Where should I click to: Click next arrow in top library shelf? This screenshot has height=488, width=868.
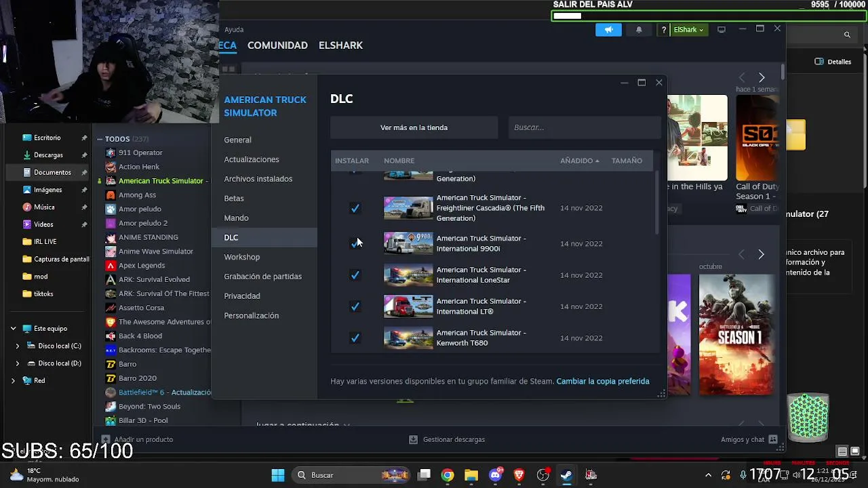click(x=762, y=77)
